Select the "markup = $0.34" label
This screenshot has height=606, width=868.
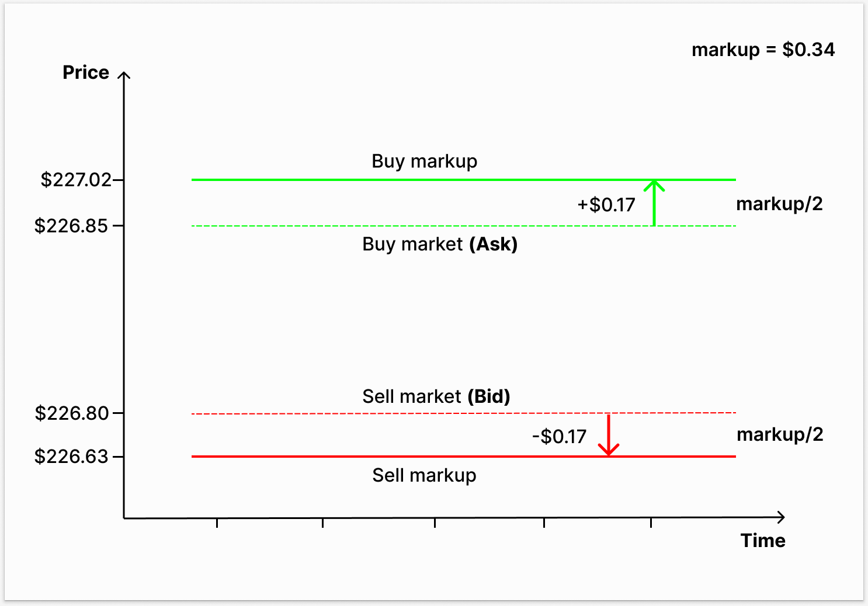pos(763,50)
